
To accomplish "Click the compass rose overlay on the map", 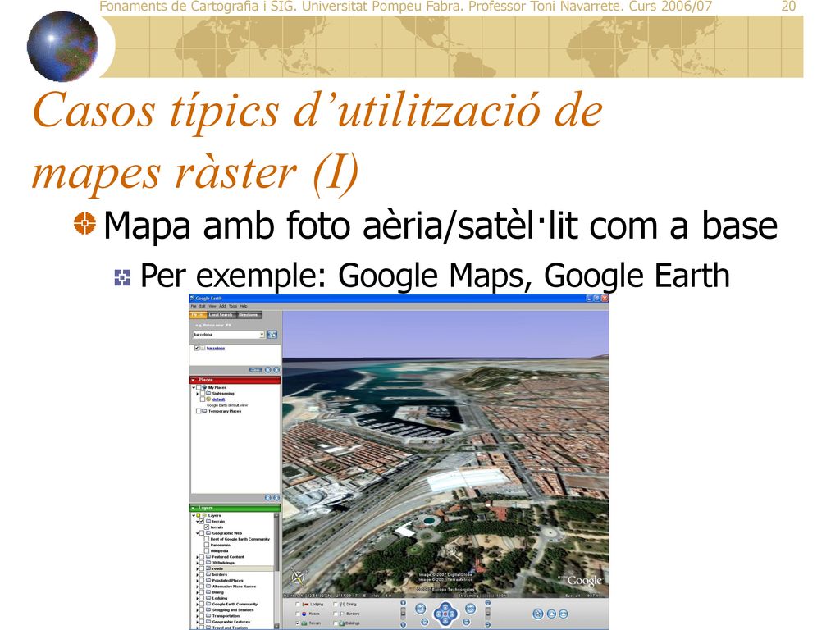I will click(297, 578).
